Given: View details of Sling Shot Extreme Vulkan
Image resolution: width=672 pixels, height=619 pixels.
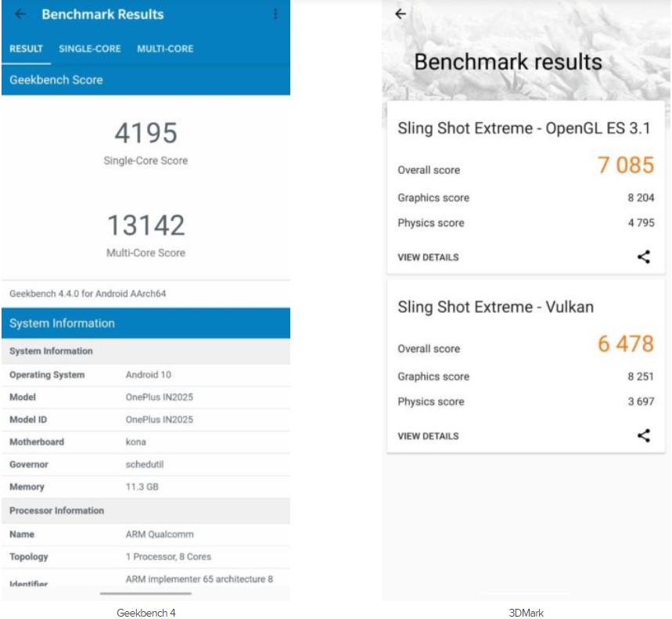Looking at the screenshot, I should click(428, 436).
